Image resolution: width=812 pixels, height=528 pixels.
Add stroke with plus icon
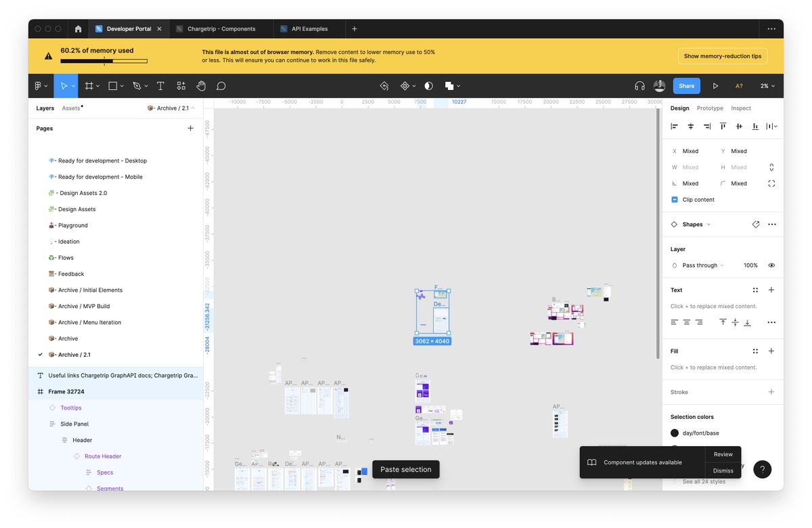771,392
